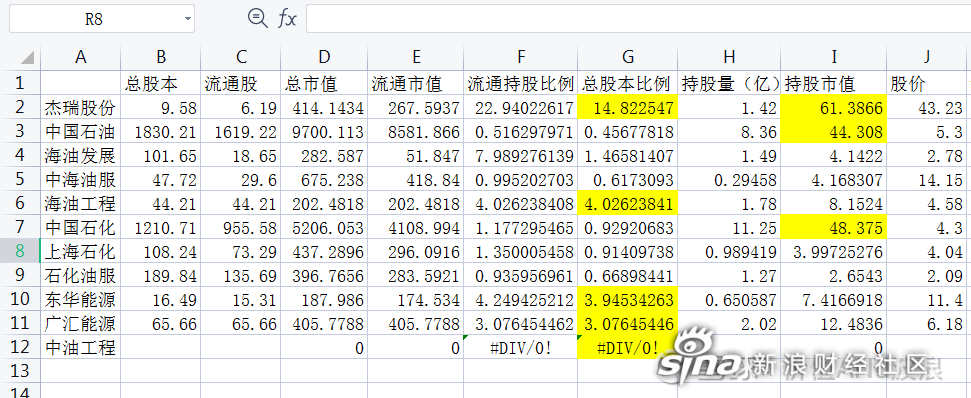971x398 pixels.
Task: Click yellow cell 48.375
Action: pyautogui.click(x=834, y=228)
